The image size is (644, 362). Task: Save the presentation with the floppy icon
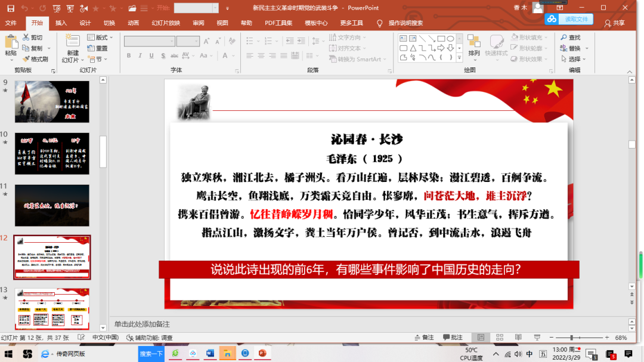click(x=11, y=8)
